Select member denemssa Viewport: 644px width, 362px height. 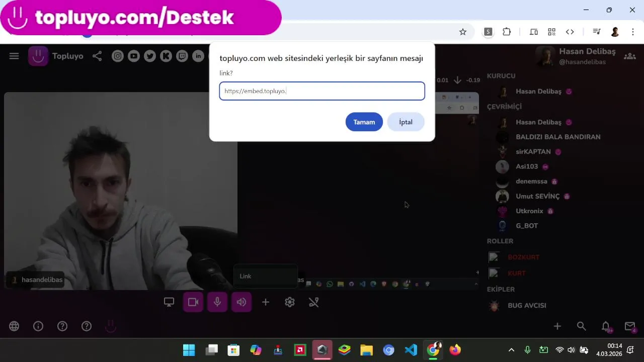click(x=531, y=181)
